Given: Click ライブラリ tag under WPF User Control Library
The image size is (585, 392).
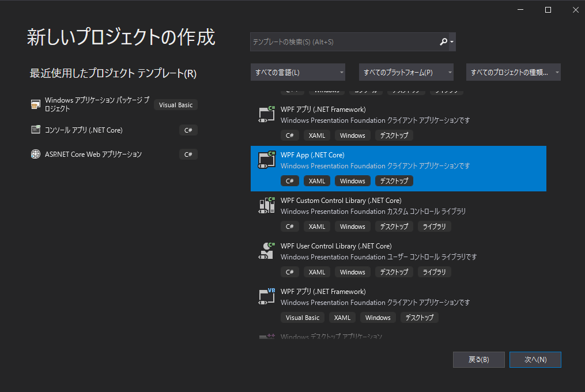Looking at the screenshot, I should 434,272.
